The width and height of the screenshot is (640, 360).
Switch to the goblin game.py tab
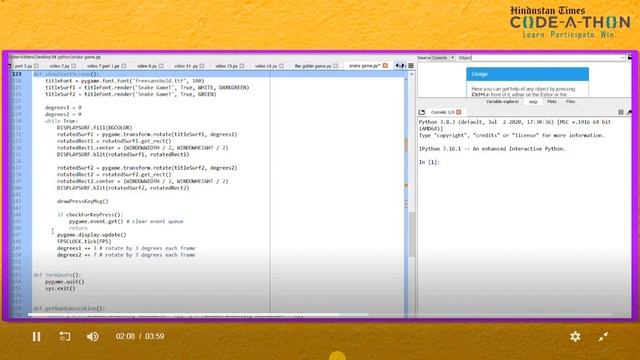(313, 66)
